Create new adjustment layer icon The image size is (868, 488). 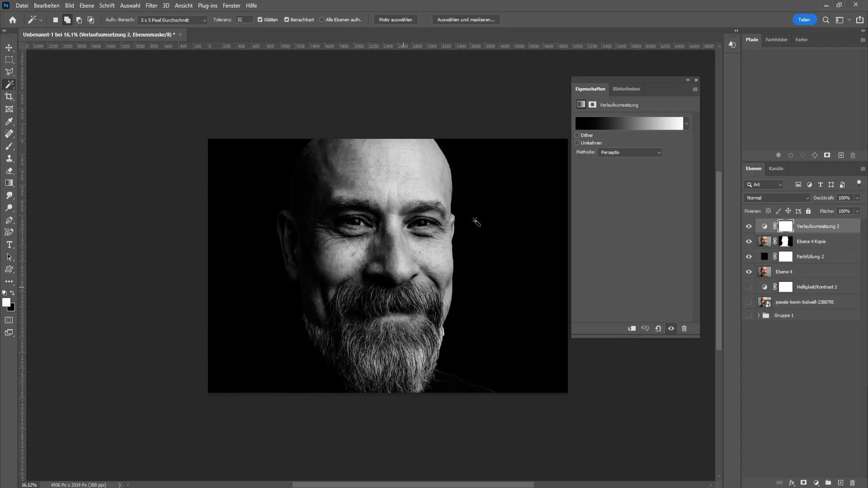pyautogui.click(x=816, y=483)
